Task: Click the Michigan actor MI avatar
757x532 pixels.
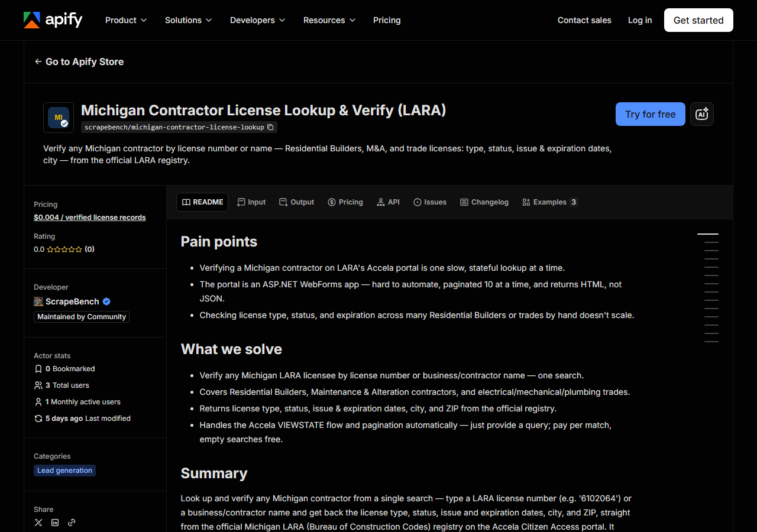Action: pyautogui.click(x=59, y=118)
